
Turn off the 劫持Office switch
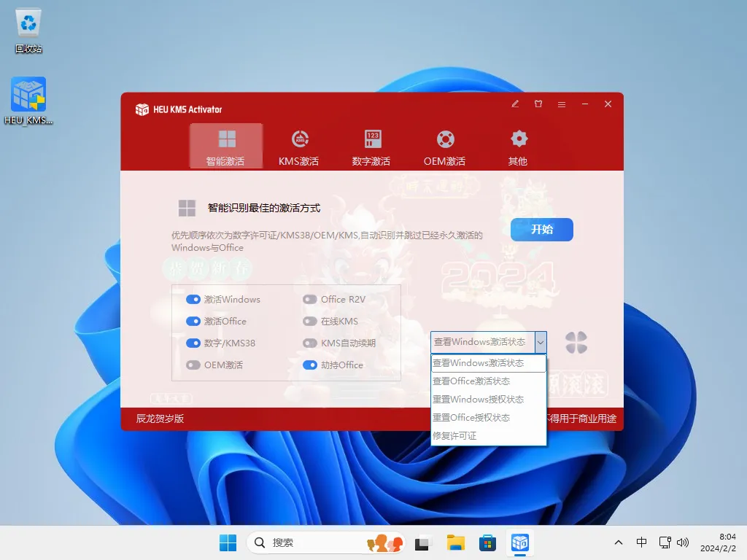[x=309, y=365]
